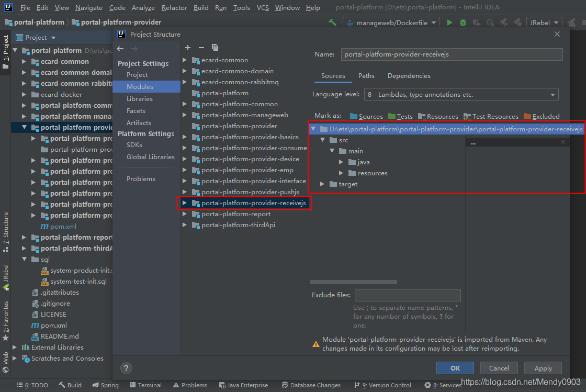Switch to the Dependencies tab
586x392 pixels.
pos(409,76)
